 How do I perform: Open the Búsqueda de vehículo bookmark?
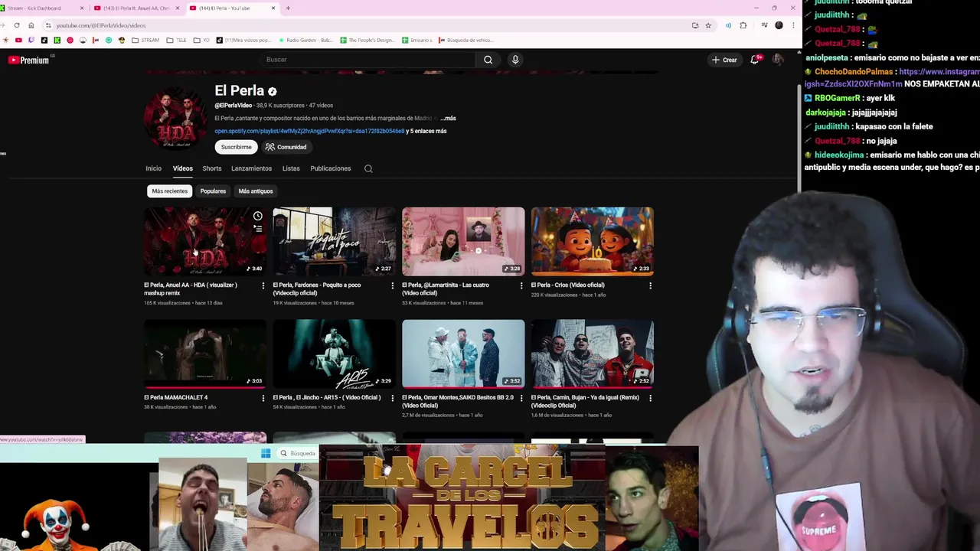click(x=466, y=40)
